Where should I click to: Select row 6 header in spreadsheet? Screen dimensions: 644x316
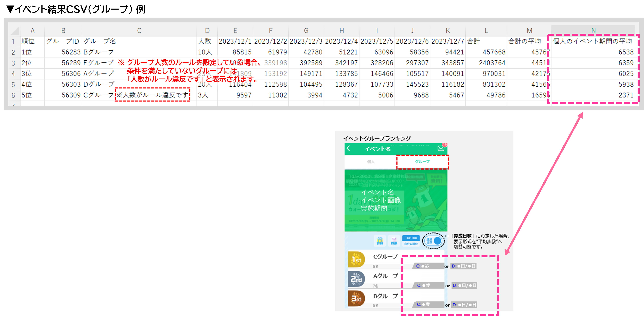click(13, 95)
